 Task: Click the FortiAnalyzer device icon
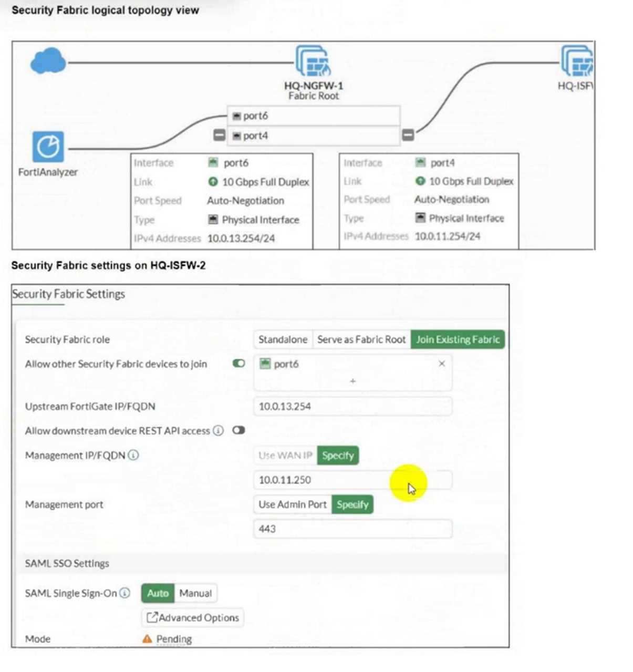48,147
